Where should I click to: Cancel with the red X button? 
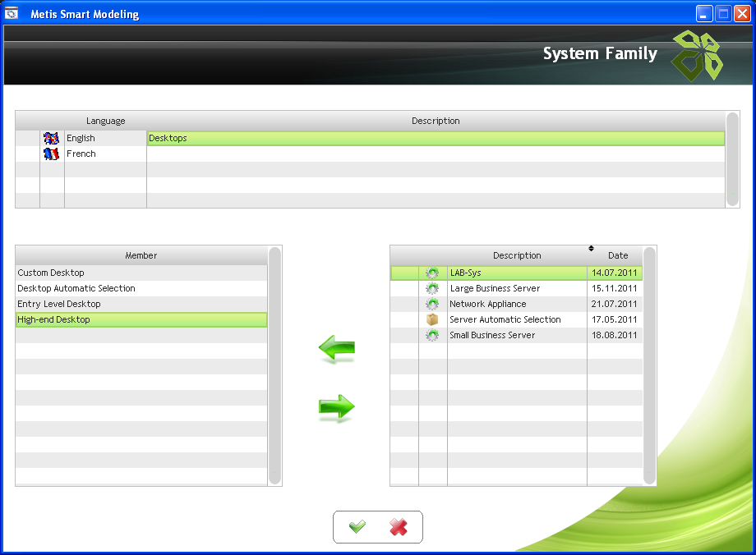(399, 526)
